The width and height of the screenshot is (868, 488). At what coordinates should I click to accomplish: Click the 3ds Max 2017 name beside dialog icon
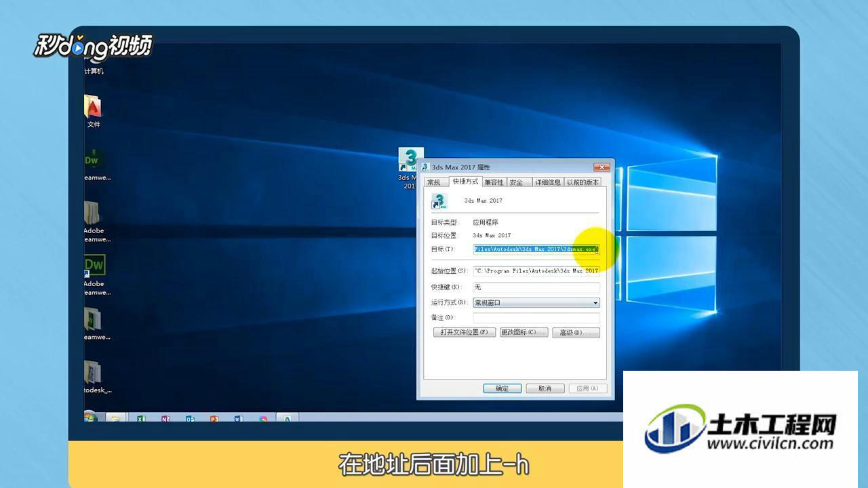click(x=484, y=201)
